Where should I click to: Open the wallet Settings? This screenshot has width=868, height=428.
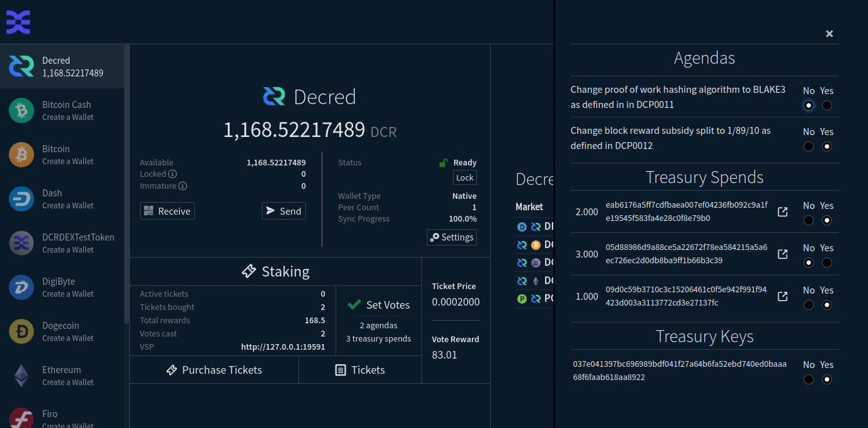pos(452,237)
